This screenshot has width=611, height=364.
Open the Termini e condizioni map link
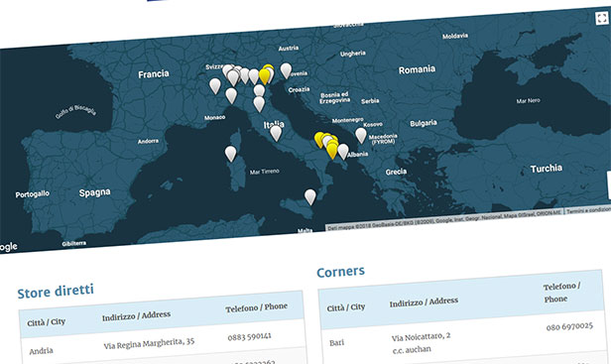point(588,210)
